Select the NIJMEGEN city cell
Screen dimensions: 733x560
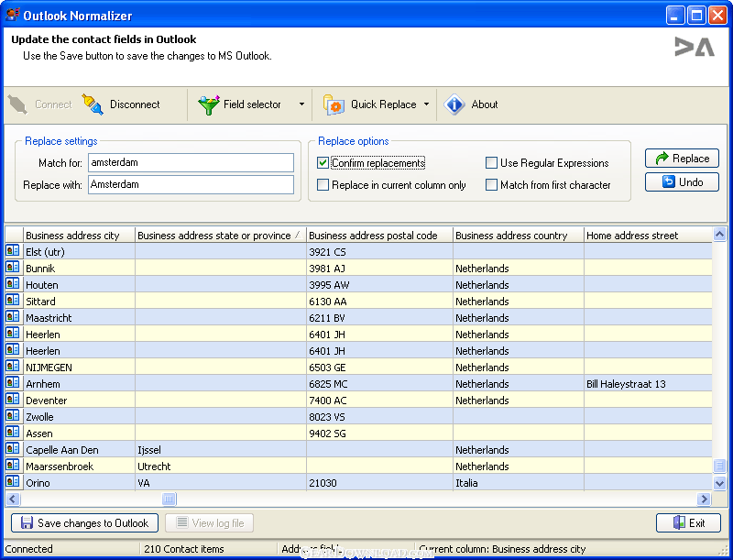pos(79,368)
